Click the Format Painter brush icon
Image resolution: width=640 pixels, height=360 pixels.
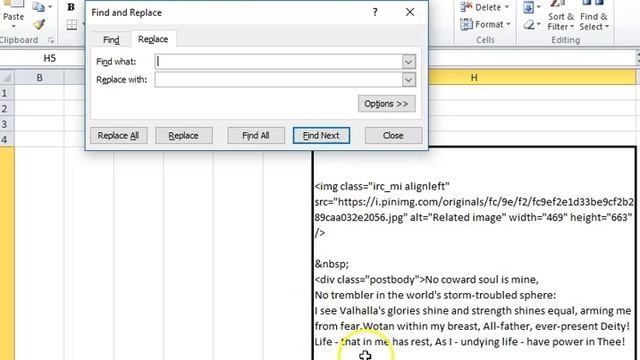[39, 24]
